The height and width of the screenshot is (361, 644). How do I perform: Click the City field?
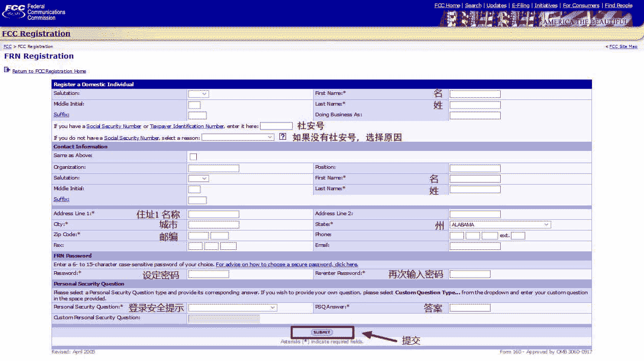pyautogui.click(x=214, y=225)
